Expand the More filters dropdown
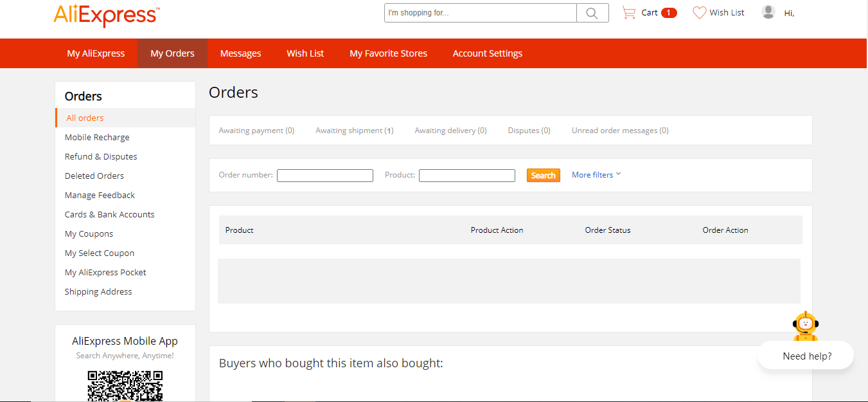The width and height of the screenshot is (868, 402). [596, 174]
